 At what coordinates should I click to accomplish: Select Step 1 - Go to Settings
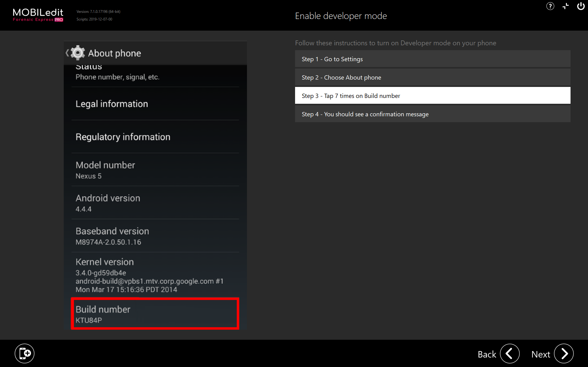(433, 59)
